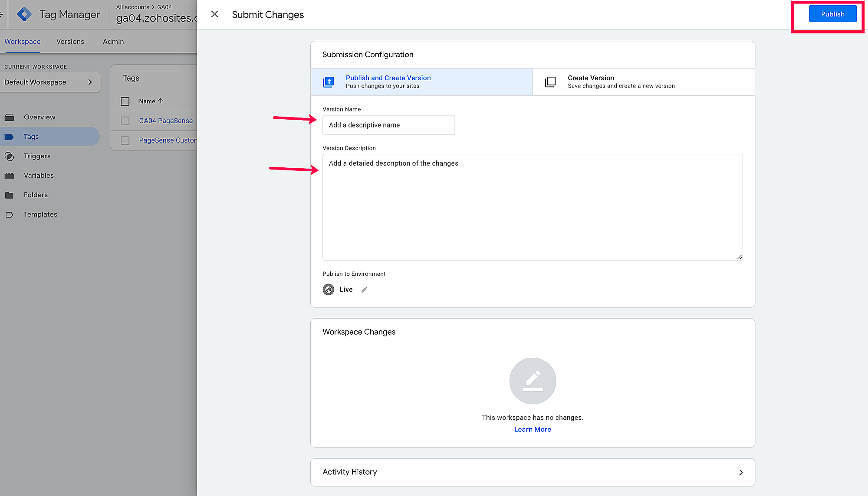Click the Live environment globe icon
This screenshot has width=868, height=496.
[329, 290]
